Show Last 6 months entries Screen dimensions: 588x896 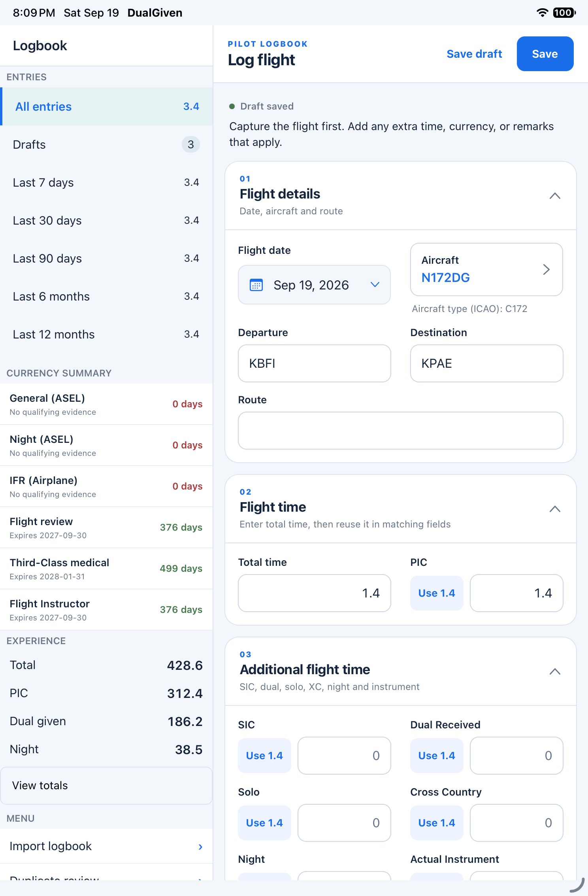[106, 296]
